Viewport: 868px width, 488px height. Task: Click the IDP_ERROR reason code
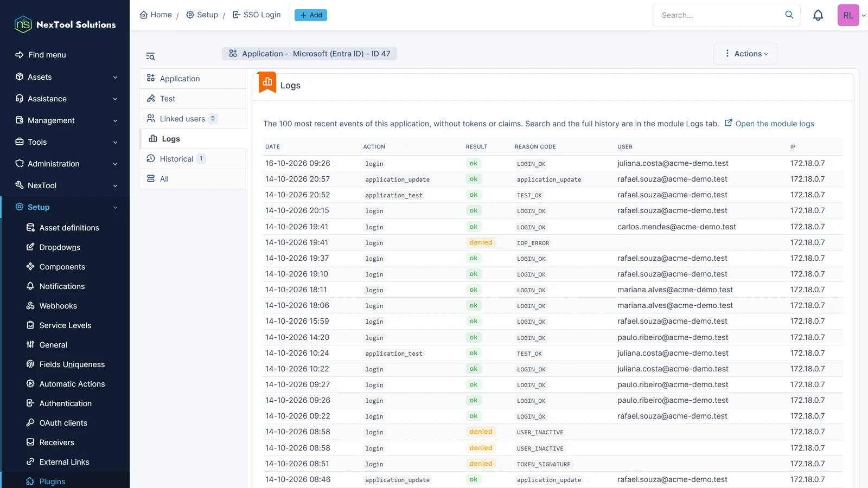[x=533, y=243]
